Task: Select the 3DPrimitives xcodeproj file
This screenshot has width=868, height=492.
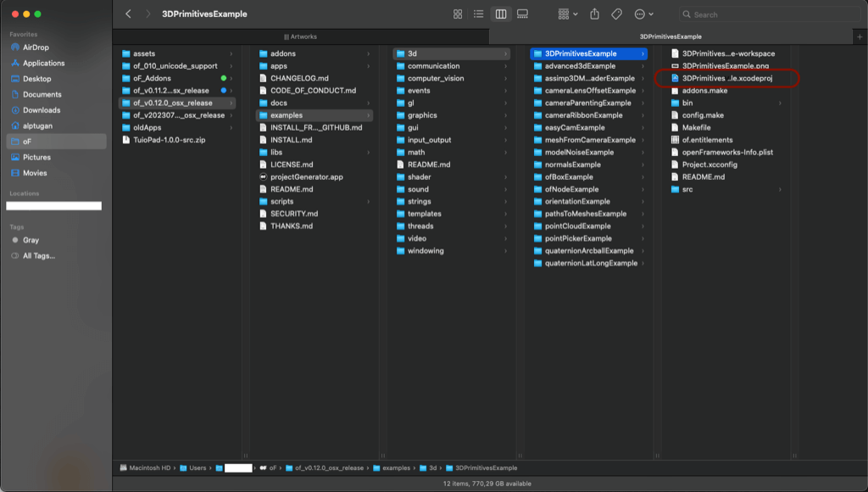Action: point(726,78)
